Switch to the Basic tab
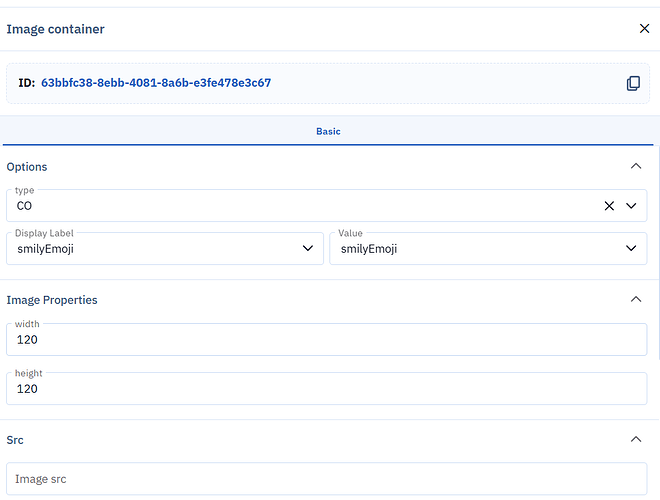The height and width of the screenshot is (500, 660). pos(328,131)
